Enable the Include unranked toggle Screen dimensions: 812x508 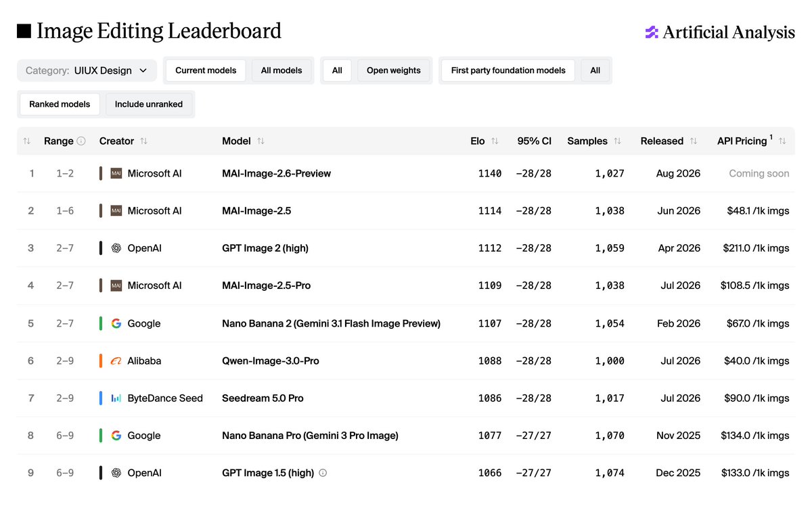[149, 104]
